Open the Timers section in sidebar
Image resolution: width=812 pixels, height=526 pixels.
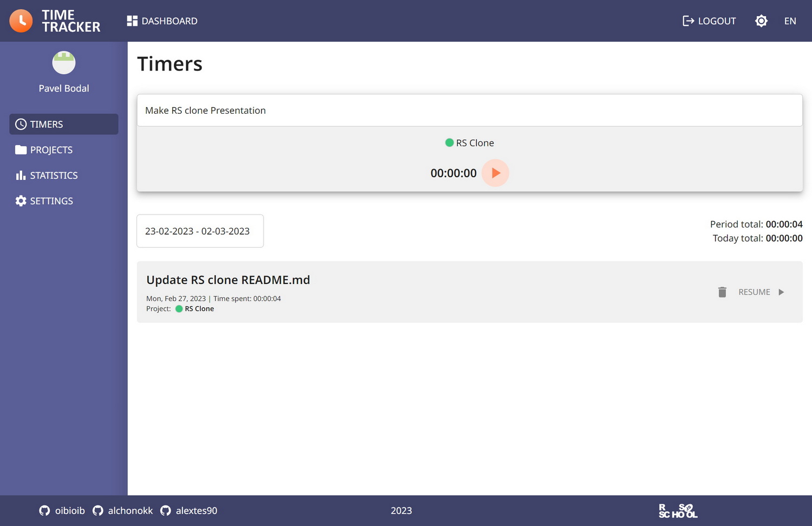(x=64, y=124)
